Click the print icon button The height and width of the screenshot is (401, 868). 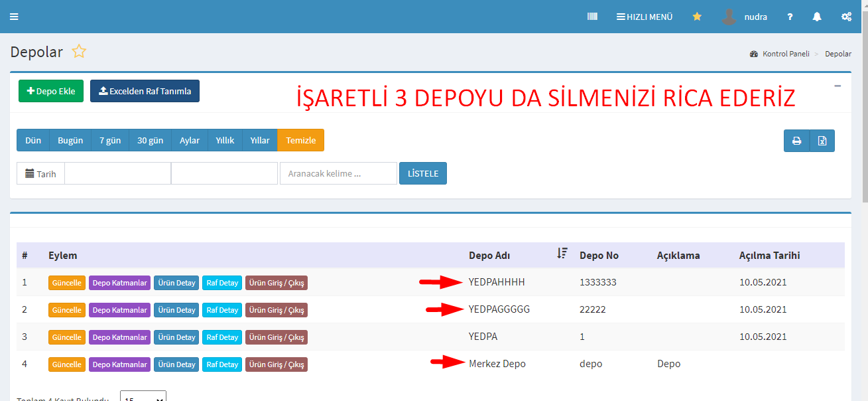(x=796, y=141)
